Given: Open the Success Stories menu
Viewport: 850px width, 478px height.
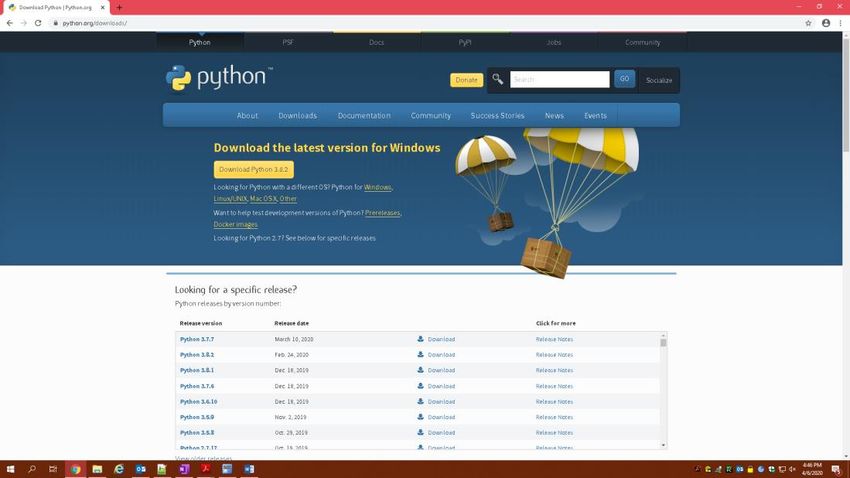Looking at the screenshot, I should tap(497, 115).
